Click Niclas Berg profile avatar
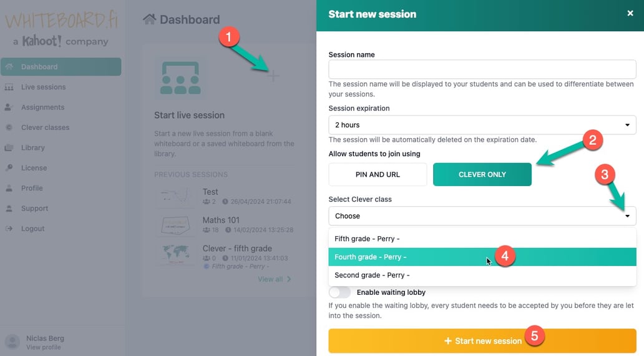The height and width of the screenshot is (356, 644). coord(12,342)
